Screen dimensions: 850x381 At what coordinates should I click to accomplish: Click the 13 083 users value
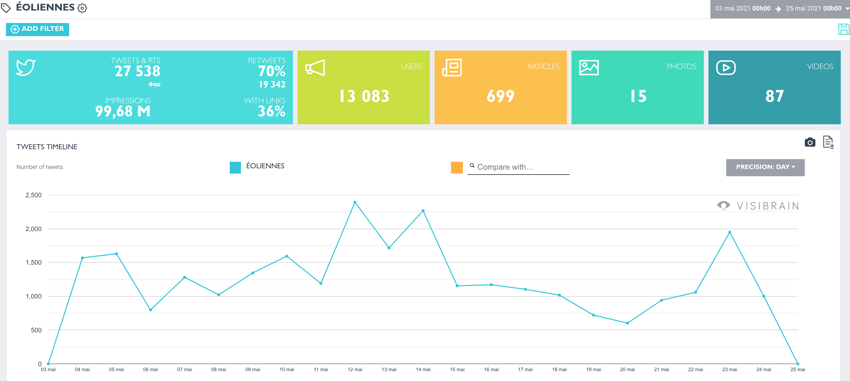tap(364, 96)
